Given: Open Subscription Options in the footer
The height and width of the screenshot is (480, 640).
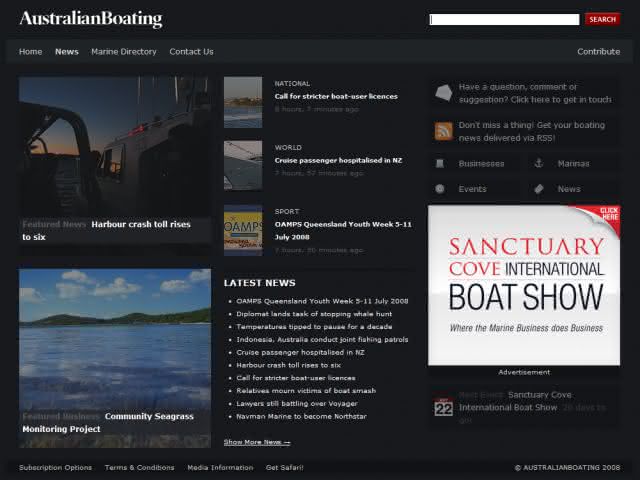Looking at the screenshot, I should pos(56,468).
